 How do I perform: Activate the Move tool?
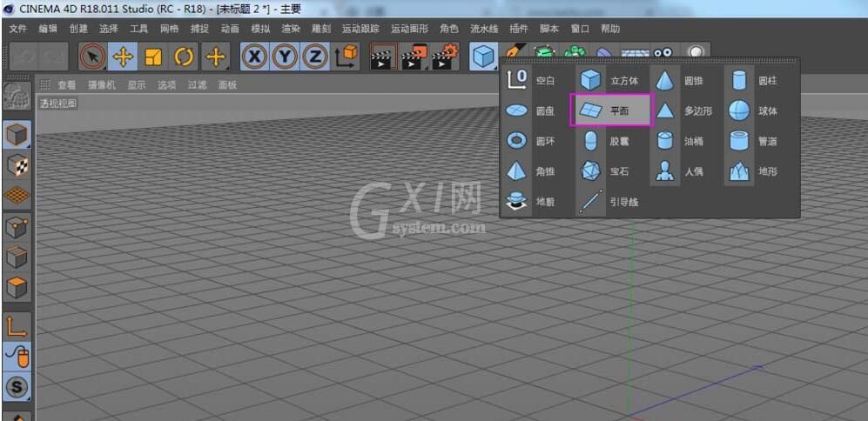[123, 57]
